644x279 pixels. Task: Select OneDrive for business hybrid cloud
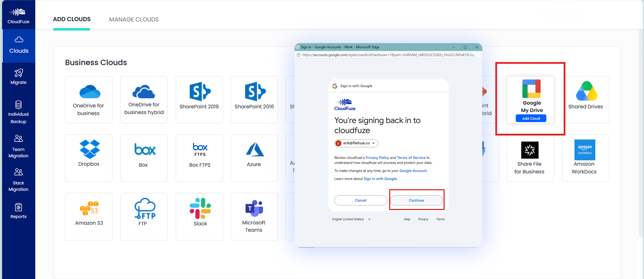point(144,100)
